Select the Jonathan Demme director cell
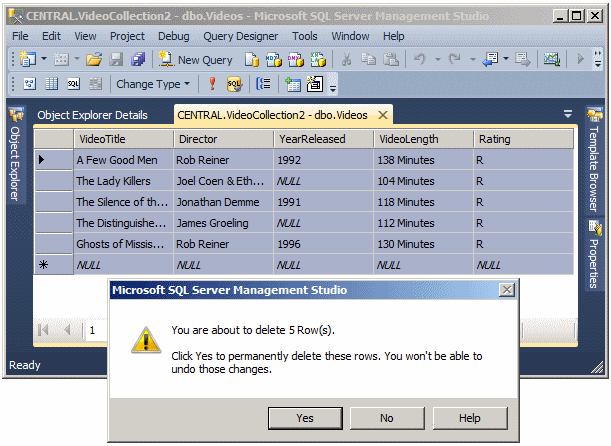The width and height of the screenshot is (611, 446). point(223,202)
